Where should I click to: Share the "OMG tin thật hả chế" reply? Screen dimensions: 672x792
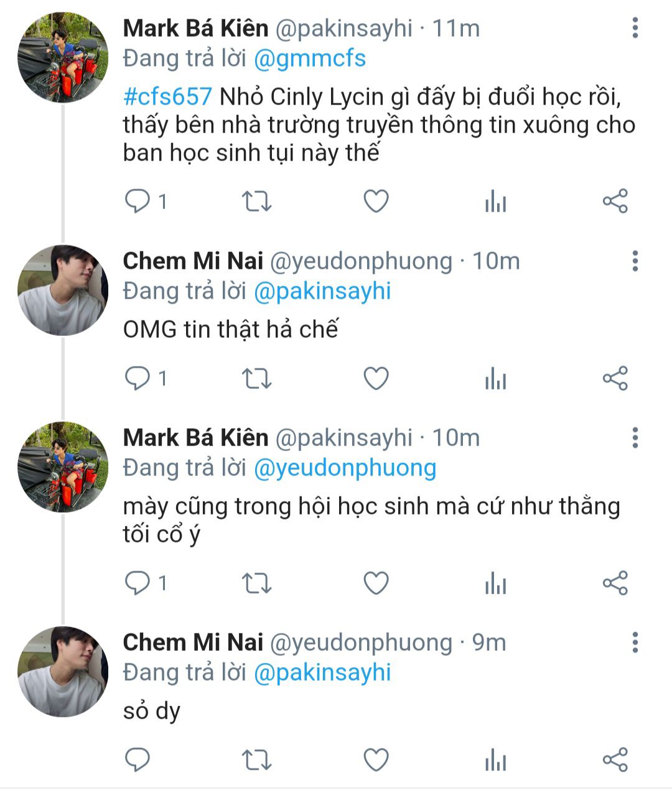(x=615, y=378)
